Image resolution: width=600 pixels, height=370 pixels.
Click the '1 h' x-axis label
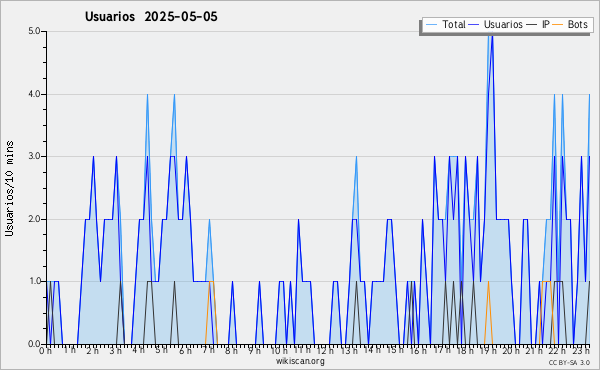(x=69, y=350)
